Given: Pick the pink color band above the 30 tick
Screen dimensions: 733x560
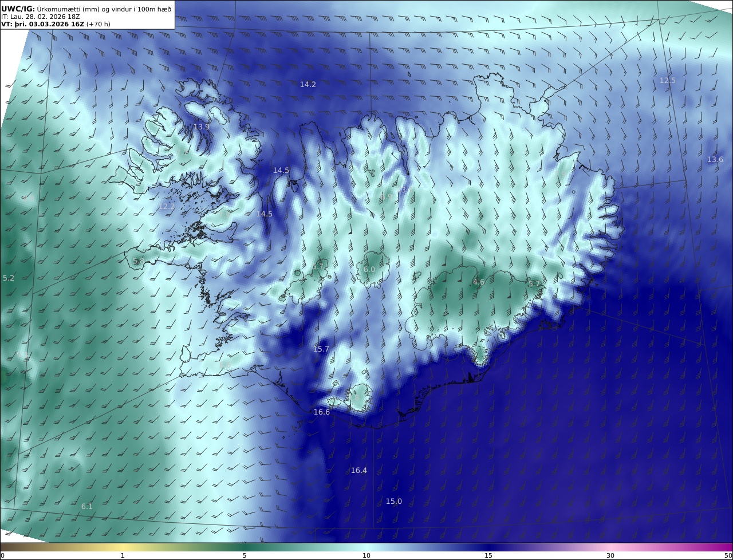Looking at the screenshot, I should [x=610, y=547].
